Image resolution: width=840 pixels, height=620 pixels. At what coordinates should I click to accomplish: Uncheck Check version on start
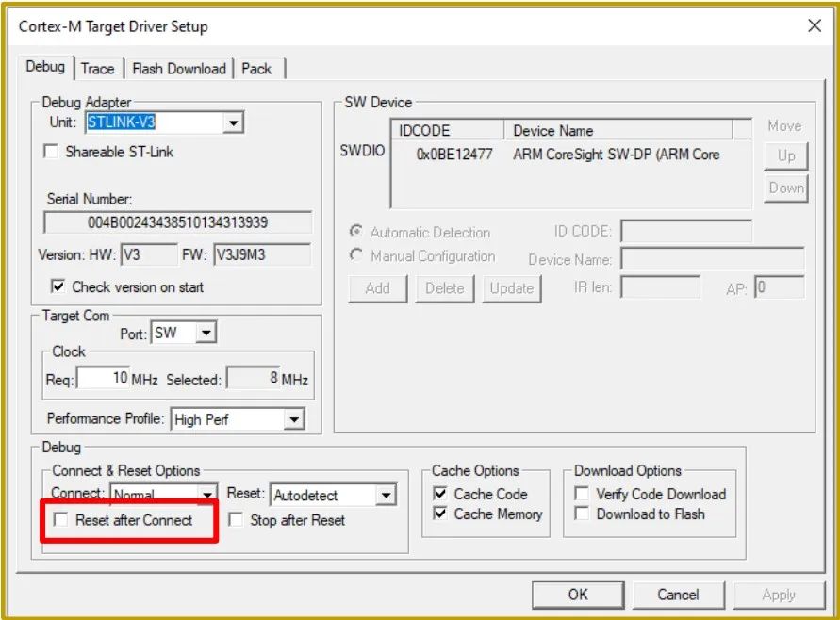coord(58,286)
